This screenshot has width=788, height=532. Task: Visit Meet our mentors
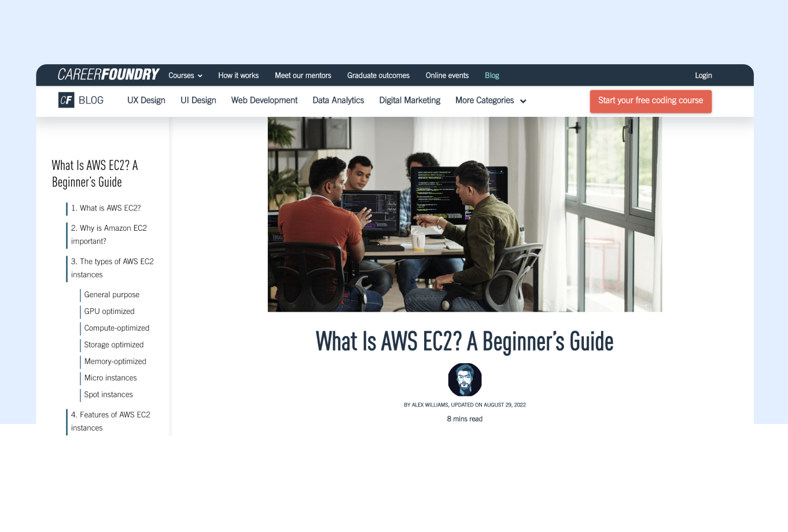(303, 75)
